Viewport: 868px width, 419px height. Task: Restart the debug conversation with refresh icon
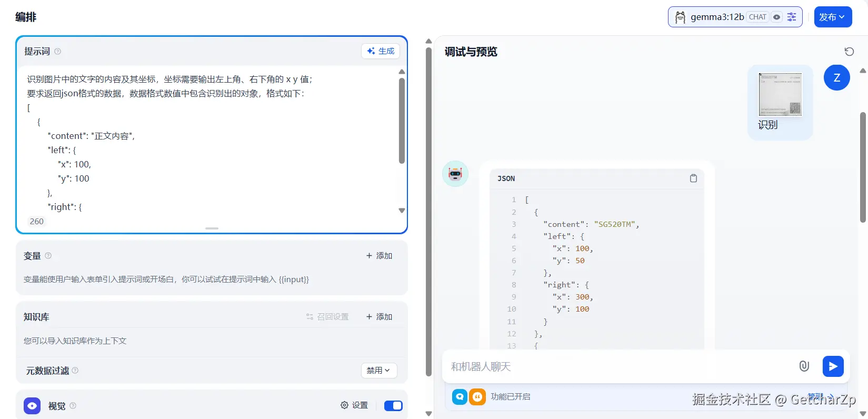point(849,52)
